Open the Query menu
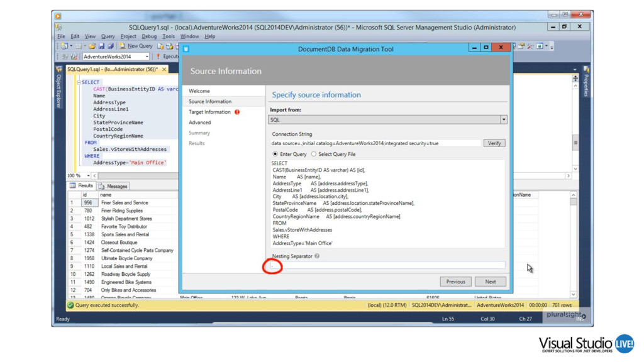This screenshot has height=362, width=644. click(108, 36)
